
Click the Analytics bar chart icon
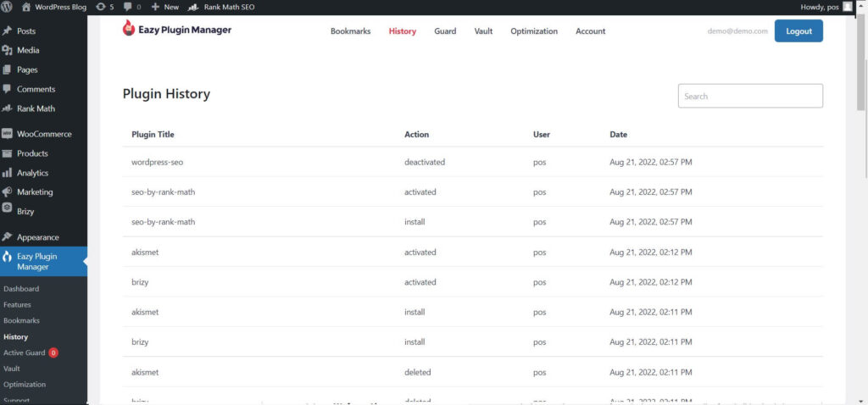point(7,173)
